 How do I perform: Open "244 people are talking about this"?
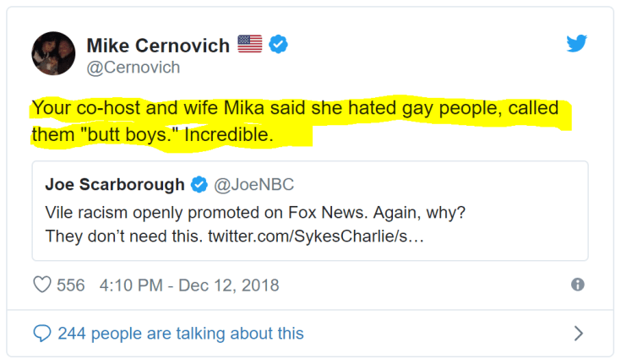tap(180, 334)
